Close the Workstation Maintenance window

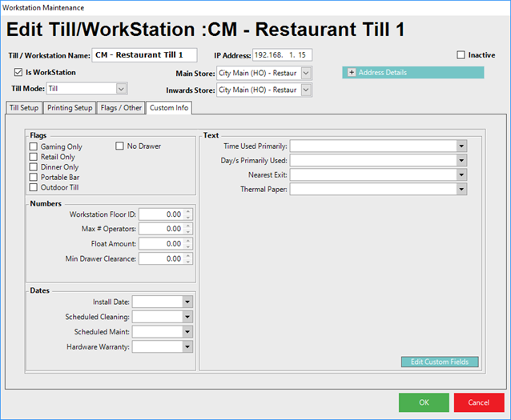499,7
